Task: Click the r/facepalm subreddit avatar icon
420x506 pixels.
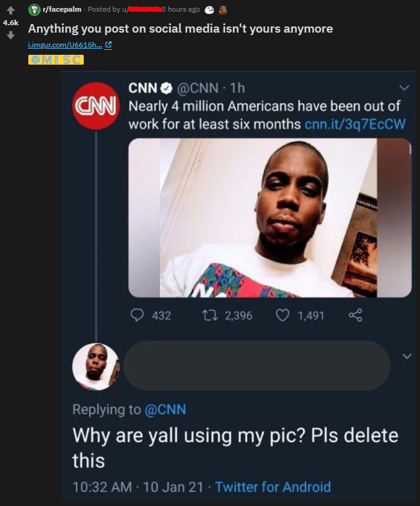Action: (x=34, y=10)
